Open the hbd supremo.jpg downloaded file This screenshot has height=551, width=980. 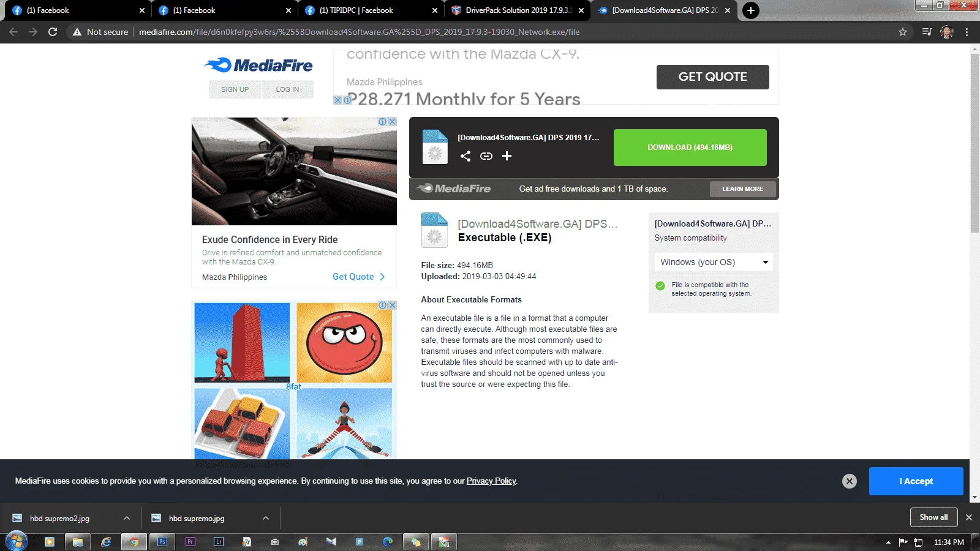click(x=197, y=519)
